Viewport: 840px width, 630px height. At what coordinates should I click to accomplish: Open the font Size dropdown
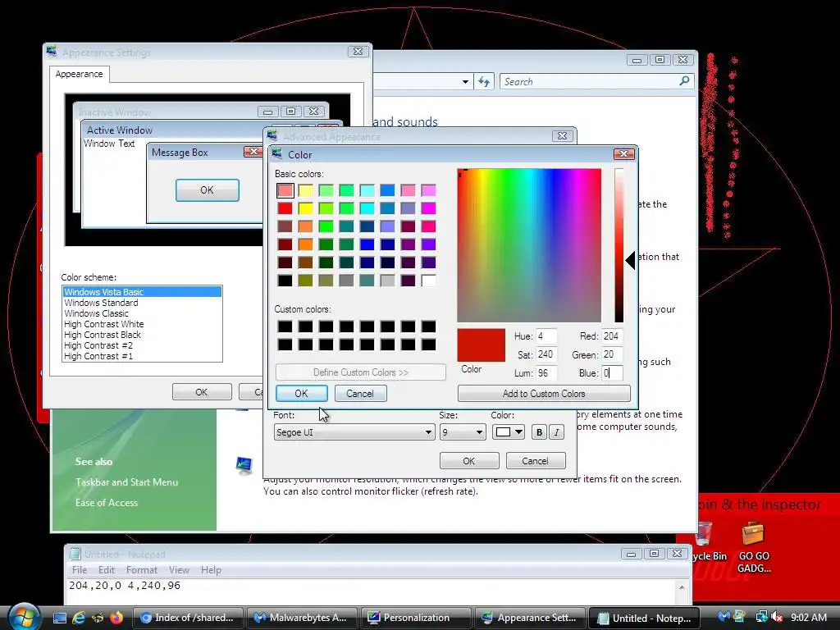click(463, 432)
